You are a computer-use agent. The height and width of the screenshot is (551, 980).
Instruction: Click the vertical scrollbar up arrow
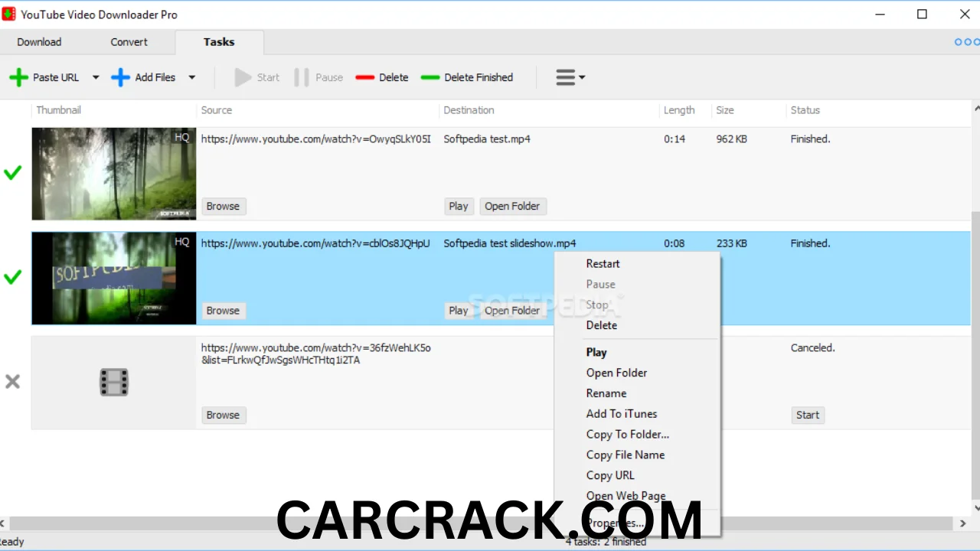[x=975, y=109]
